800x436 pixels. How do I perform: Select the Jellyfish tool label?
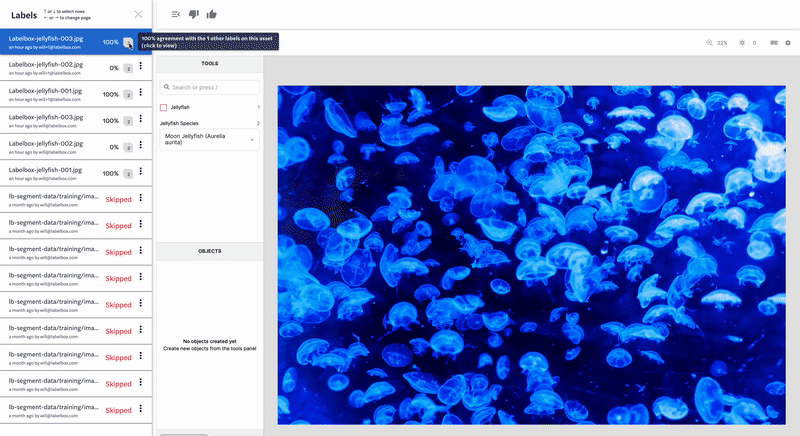pos(180,108)
